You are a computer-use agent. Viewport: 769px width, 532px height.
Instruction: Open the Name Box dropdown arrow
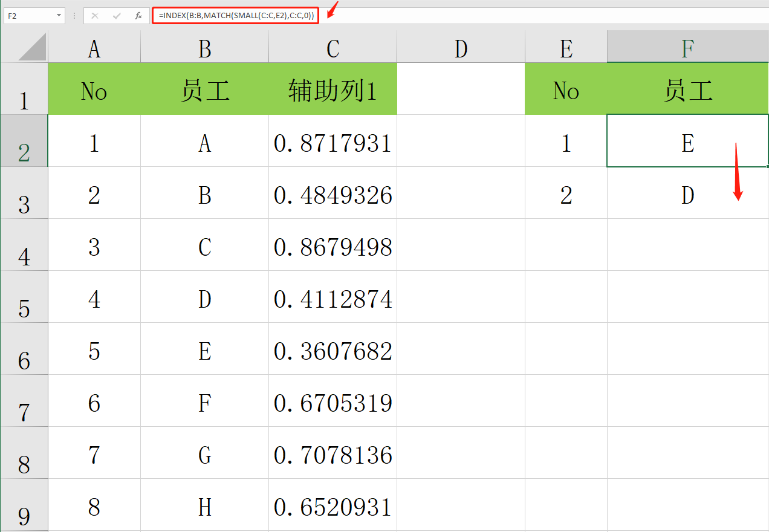click(59, 16)
